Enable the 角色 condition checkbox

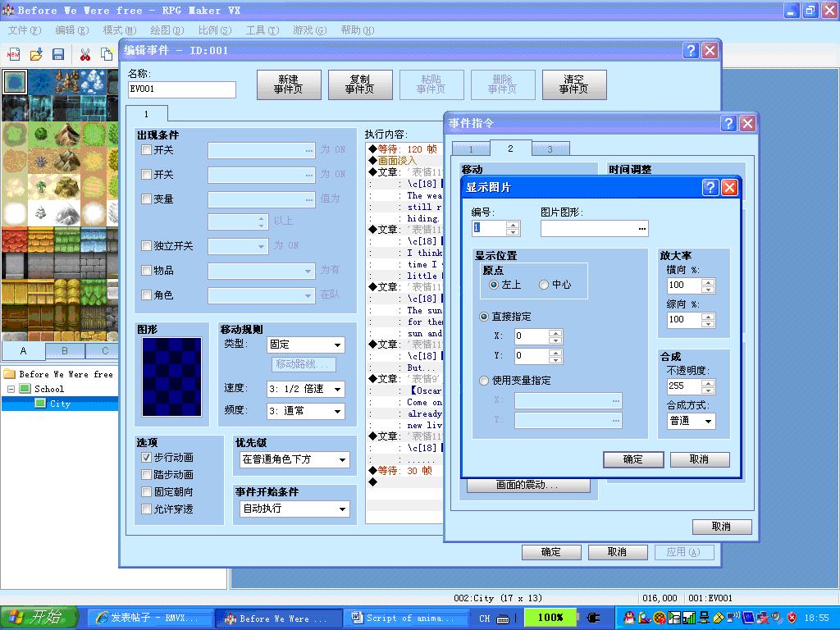click(146, 294)
